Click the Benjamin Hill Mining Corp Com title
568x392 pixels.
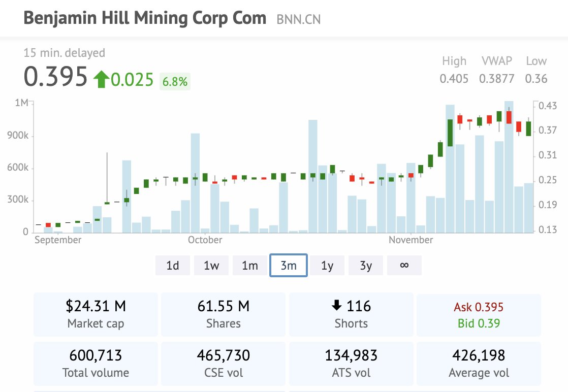(145, 18)
